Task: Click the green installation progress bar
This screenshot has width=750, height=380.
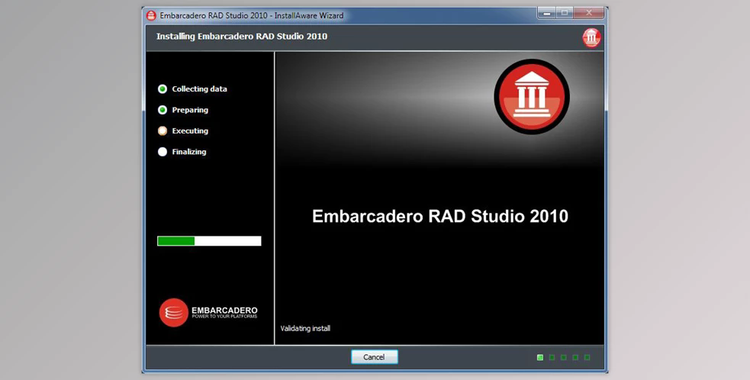Action: 209,241
